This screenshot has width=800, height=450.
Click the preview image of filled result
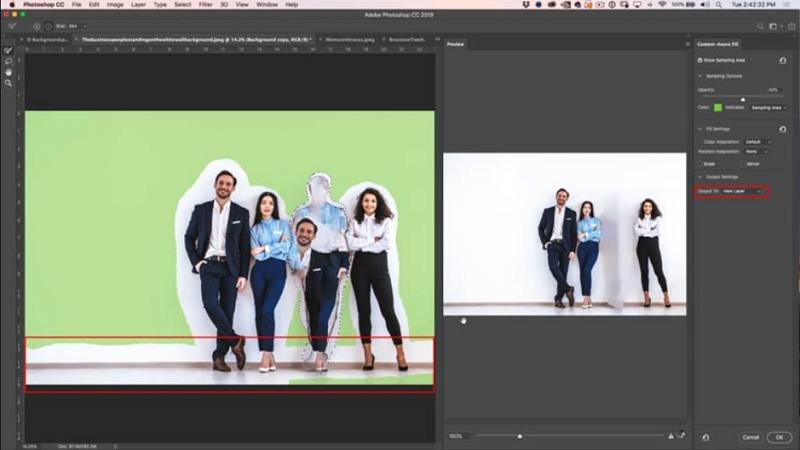click(564, 234)
